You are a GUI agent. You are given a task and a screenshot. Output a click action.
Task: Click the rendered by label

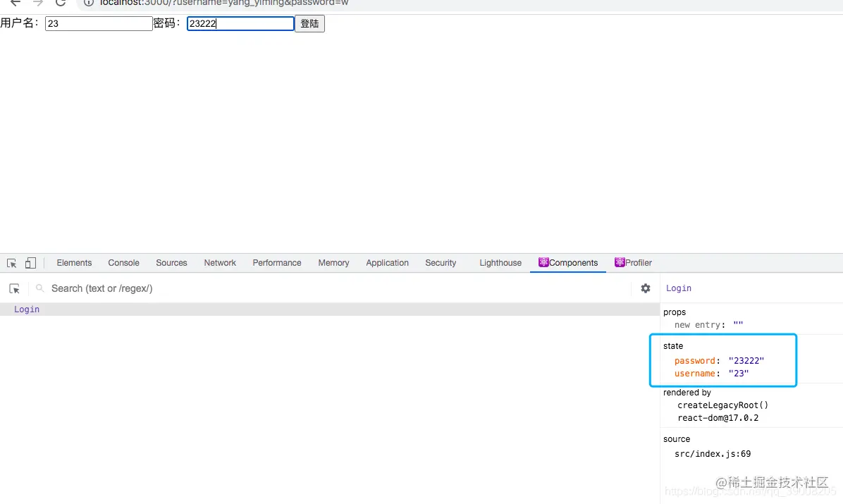687,393
